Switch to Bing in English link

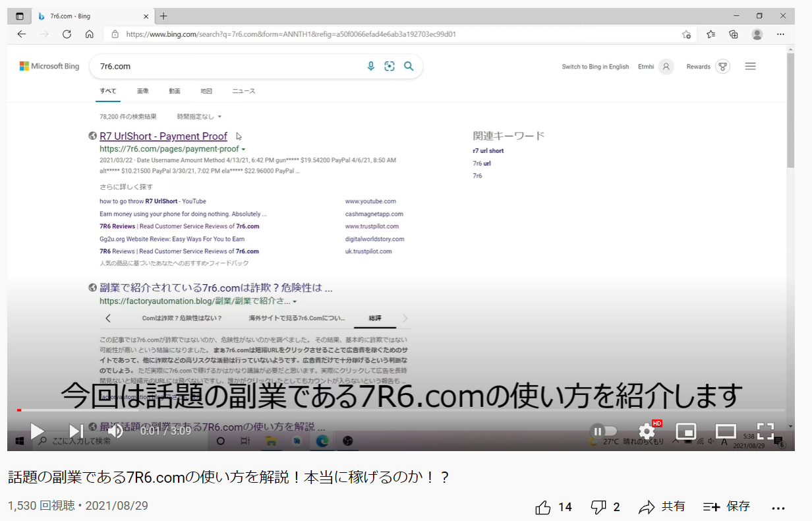pyautogui.click(x=595, y=67)
